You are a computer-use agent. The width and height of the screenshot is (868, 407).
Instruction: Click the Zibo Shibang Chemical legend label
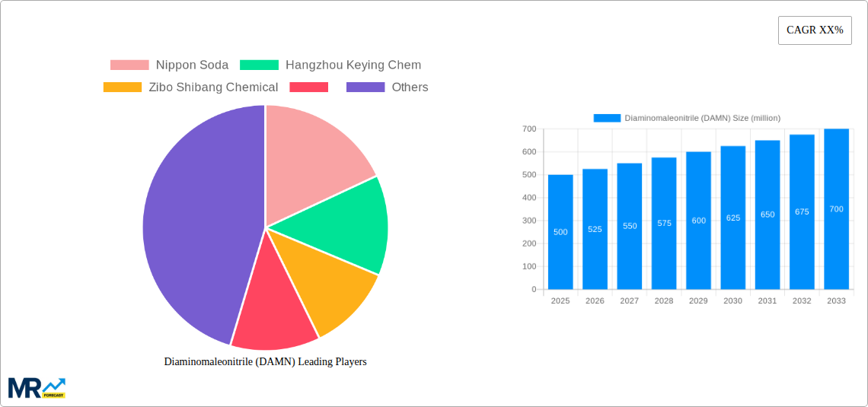coord(214,87)
